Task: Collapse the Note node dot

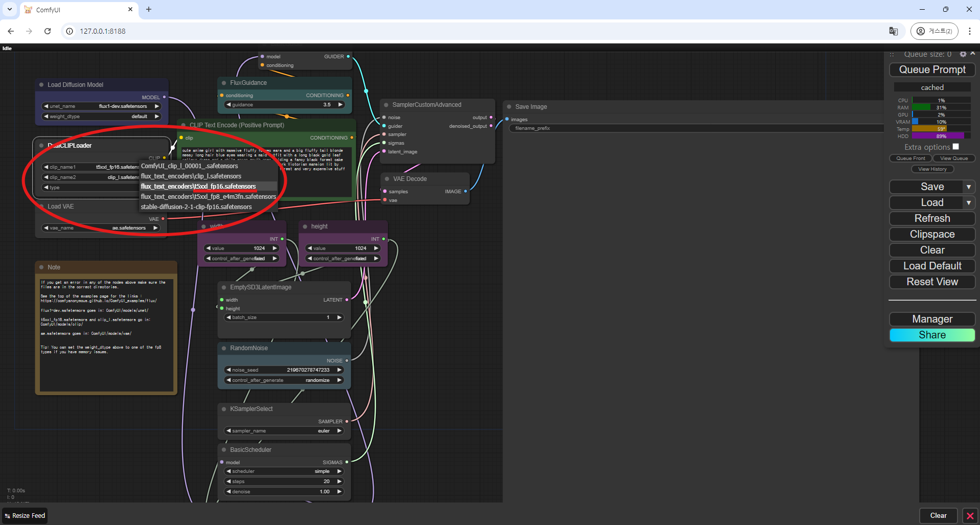Action: click(41, 267)
